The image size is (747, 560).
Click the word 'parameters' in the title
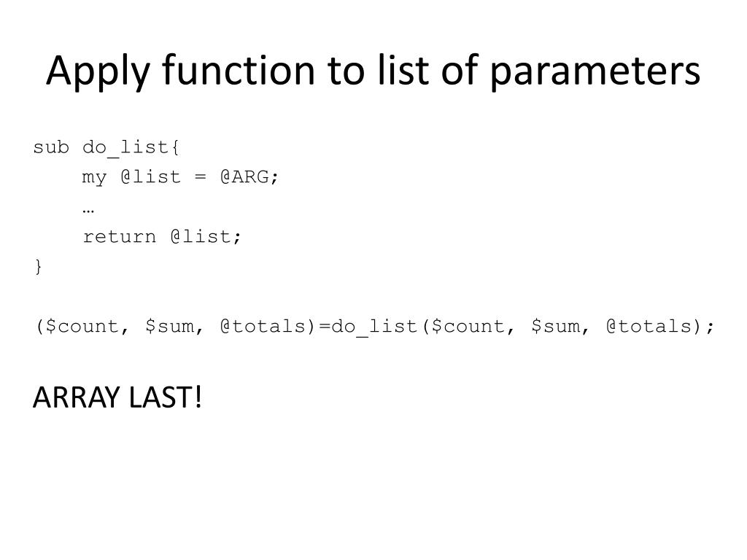point(595,72)
